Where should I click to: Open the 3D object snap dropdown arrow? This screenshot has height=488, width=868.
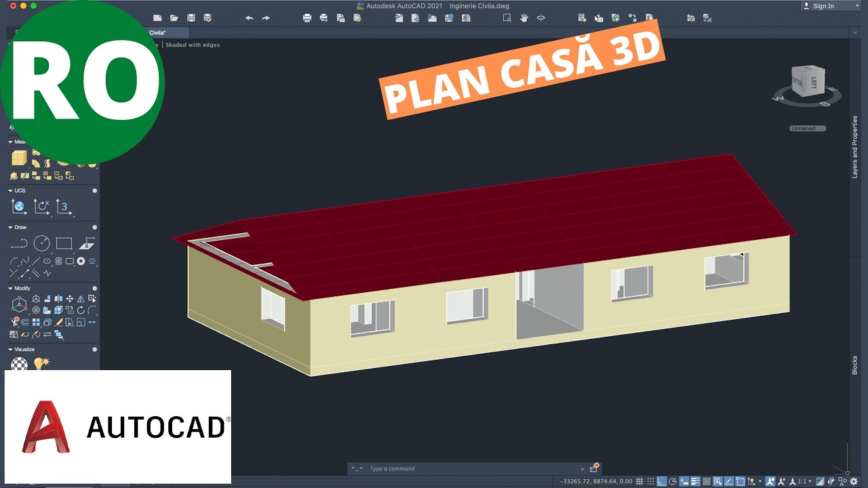pyautogui.click(x=759, y=481)
